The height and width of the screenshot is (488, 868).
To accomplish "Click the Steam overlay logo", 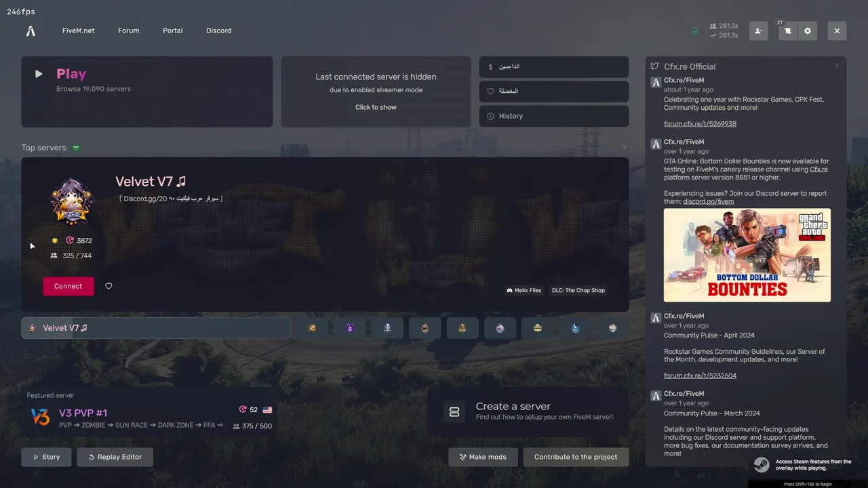I will point(762,465).
